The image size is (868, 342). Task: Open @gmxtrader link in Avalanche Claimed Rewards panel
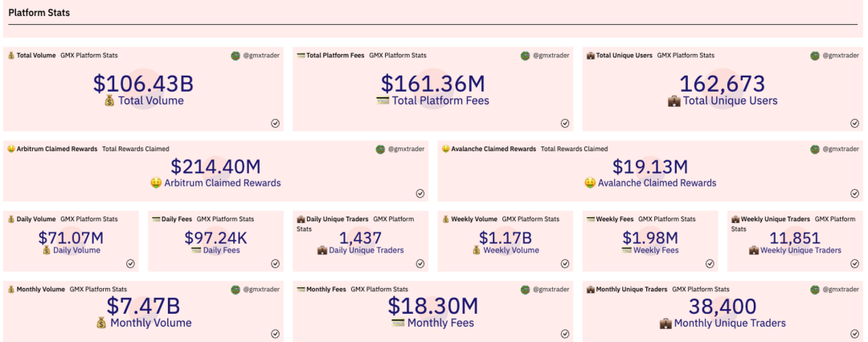[x=841, y=149]
